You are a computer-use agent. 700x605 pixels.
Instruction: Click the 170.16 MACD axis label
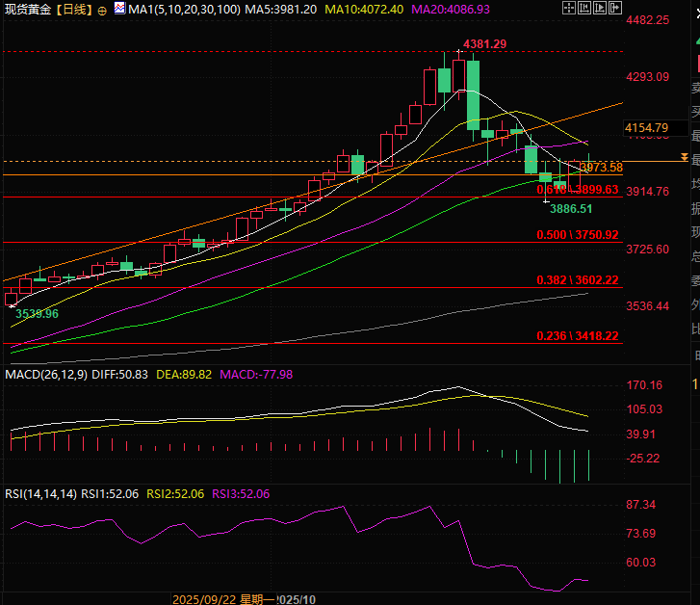pos(644,385)
